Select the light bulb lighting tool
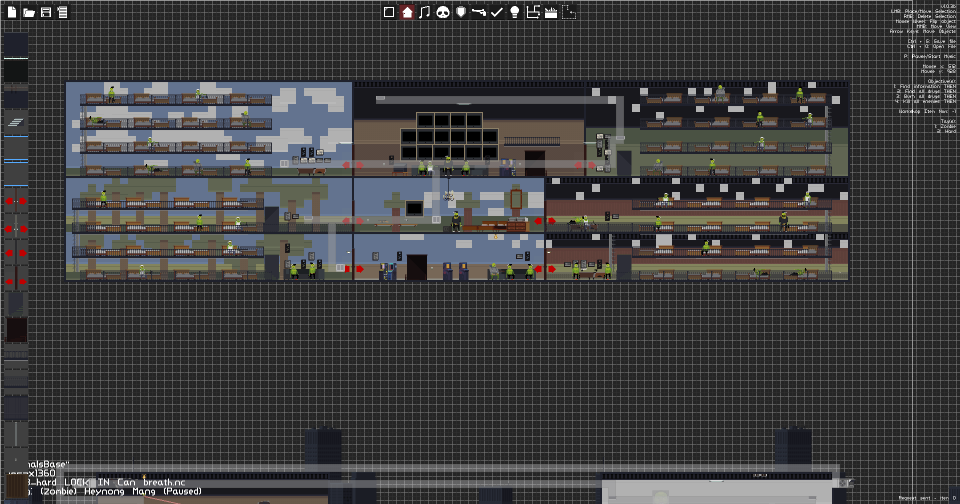This screenshot has width=960, height=504. tap(515, 12)
